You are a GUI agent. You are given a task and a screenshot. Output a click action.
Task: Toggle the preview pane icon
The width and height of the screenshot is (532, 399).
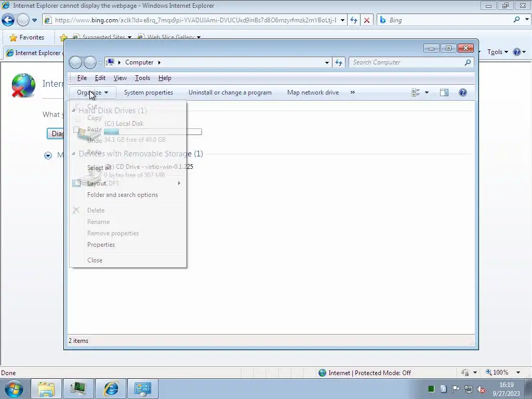click(x=444, y=92)
